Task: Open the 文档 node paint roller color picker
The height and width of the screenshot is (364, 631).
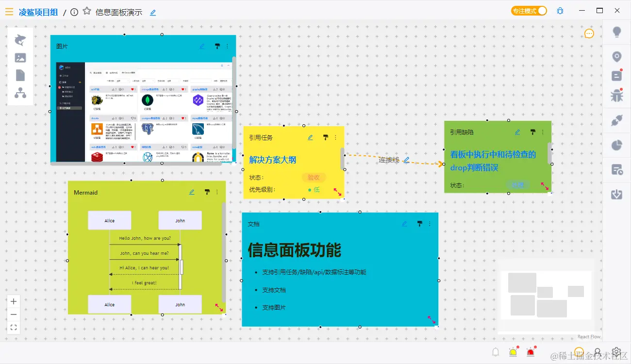Action: 419,224
